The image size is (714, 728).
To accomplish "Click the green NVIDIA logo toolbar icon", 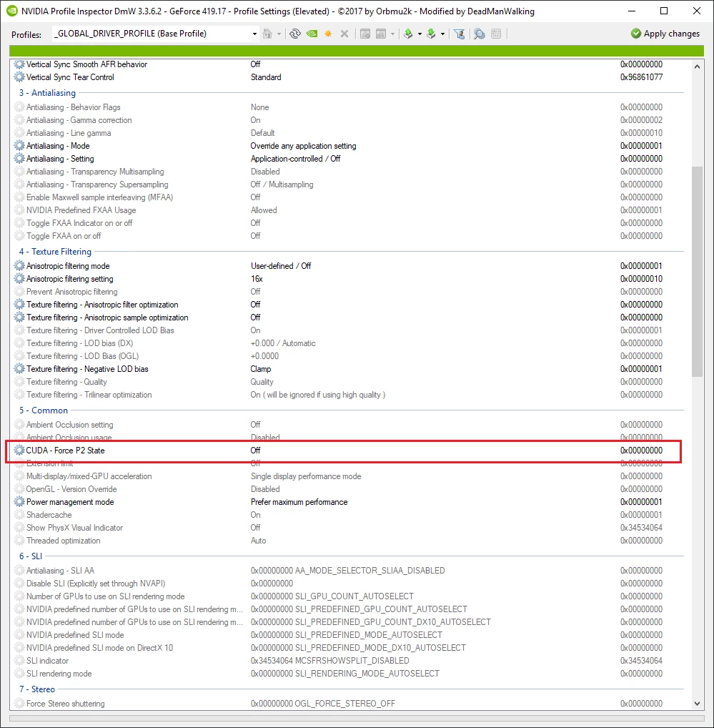I will click(312, 34).
